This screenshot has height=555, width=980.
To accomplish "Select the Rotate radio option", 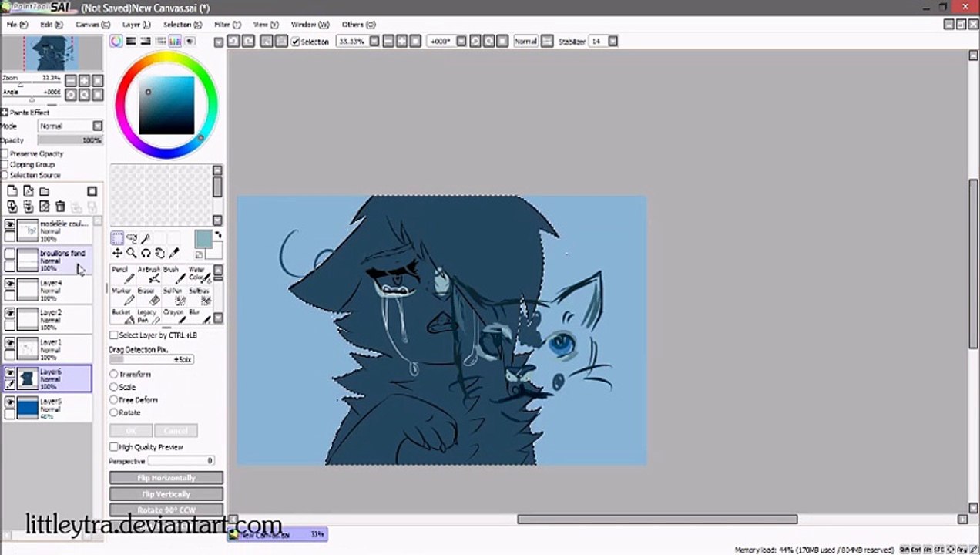I will click(114, 412).
